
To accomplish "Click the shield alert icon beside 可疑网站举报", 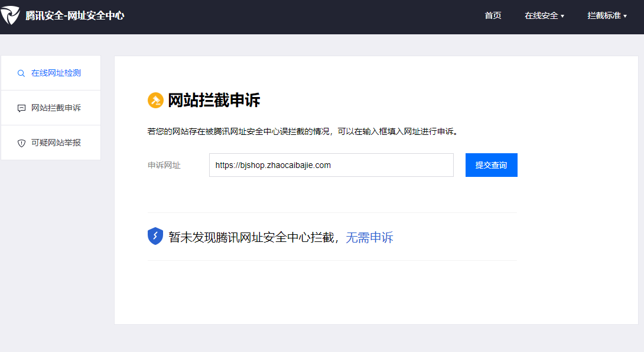I will tap(21, 143).
